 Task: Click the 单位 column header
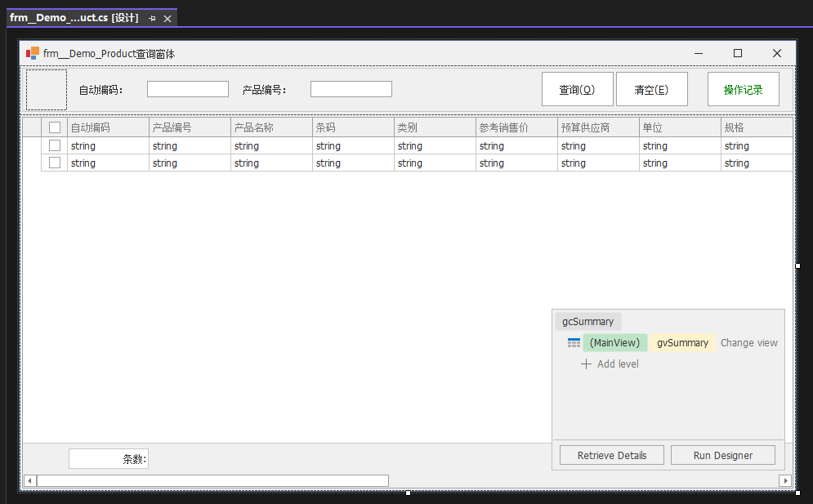click(x=680, y=127)
